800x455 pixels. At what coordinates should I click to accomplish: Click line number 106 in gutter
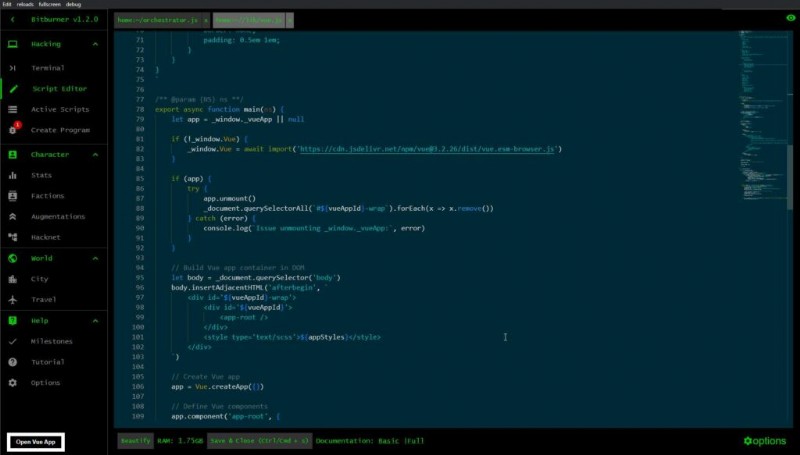[138, 387]
